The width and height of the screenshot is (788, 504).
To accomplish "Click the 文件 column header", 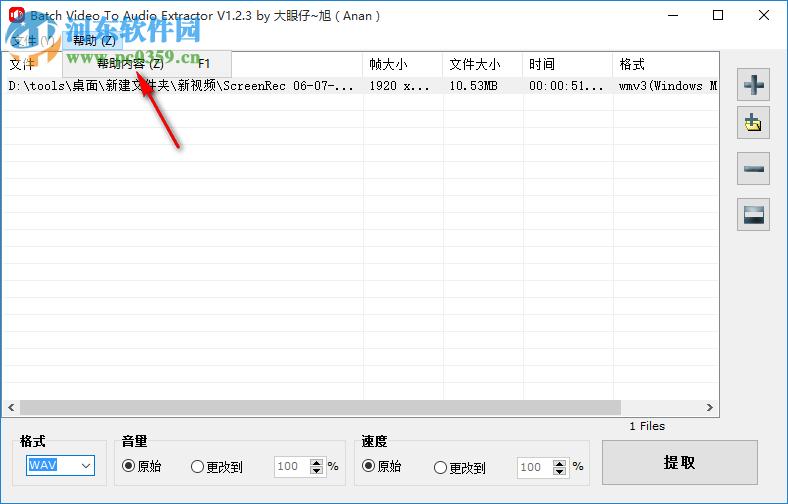I will (x=182, y=64).
